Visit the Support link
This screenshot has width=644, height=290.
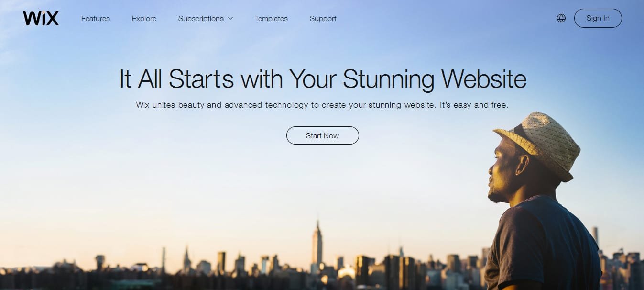pos(323,18)
